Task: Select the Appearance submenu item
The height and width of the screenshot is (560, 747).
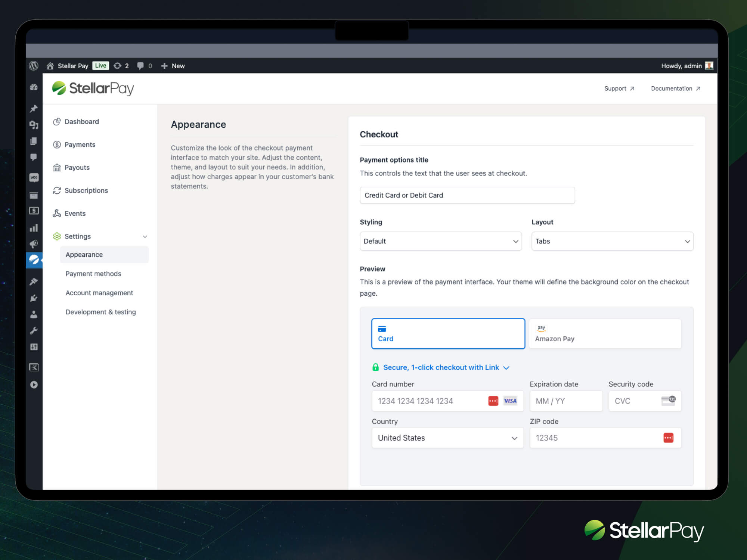Action: 104,255
